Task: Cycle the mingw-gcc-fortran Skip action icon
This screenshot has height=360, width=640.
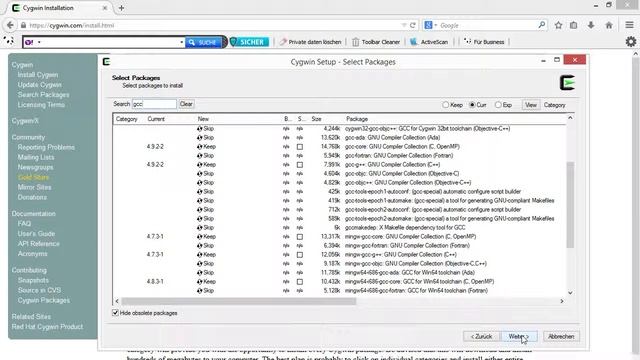Action: tap(200, 245)
